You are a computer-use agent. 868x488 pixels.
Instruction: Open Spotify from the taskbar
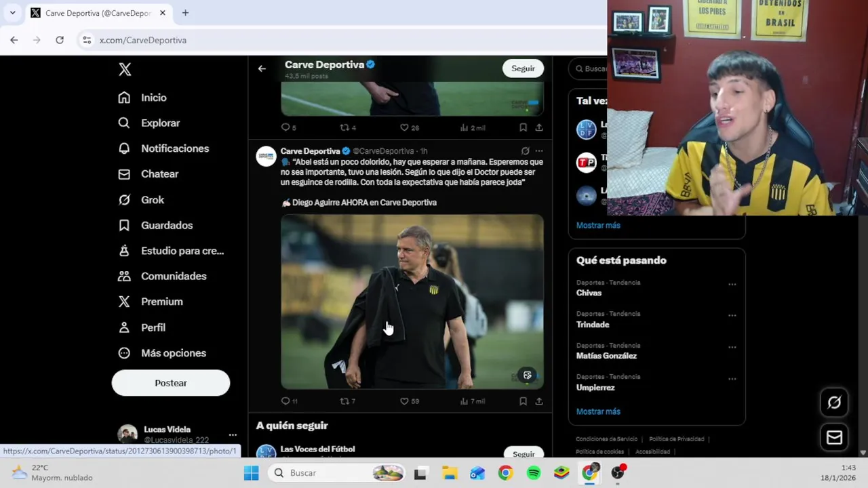tap(534, 473)
